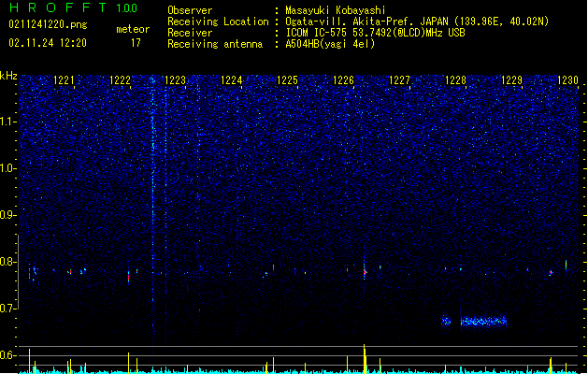
Task: Click the HROFFT 1.0.0 title text
Action: 74,7
